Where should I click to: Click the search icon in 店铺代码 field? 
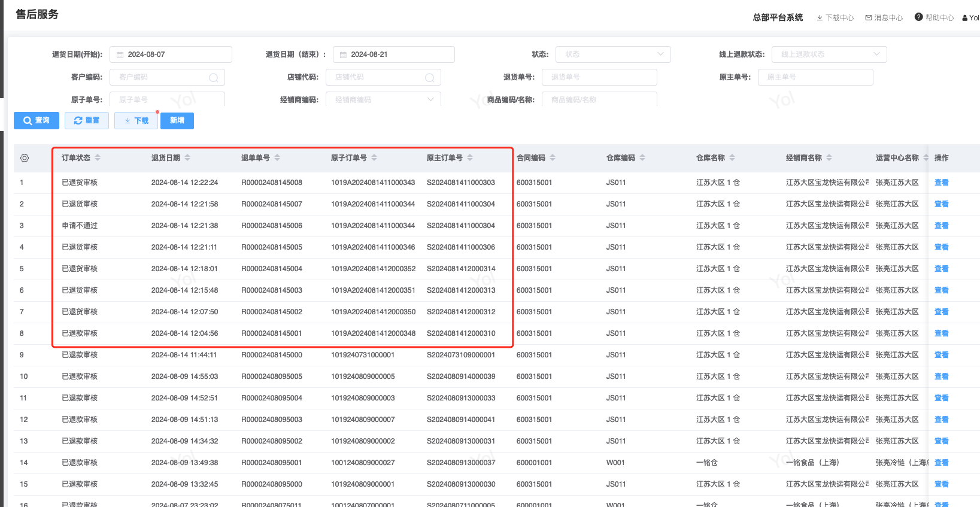coord(429,78)
